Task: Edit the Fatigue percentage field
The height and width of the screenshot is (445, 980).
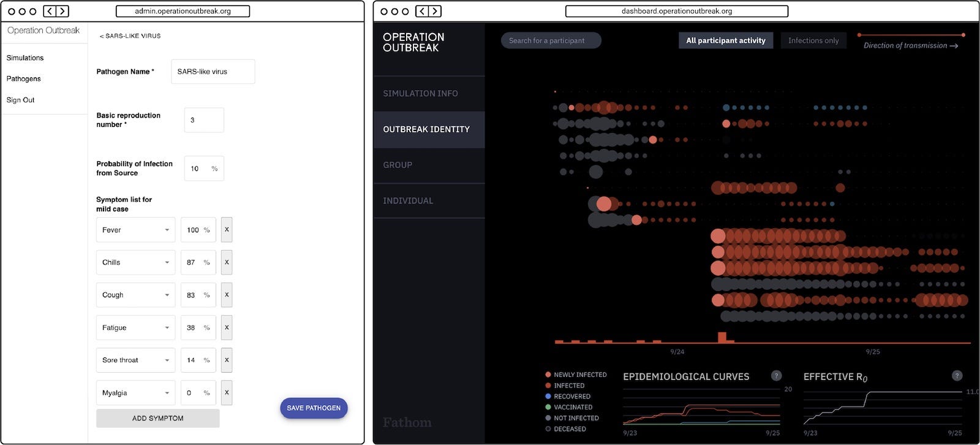Action: tap(198, 327)
